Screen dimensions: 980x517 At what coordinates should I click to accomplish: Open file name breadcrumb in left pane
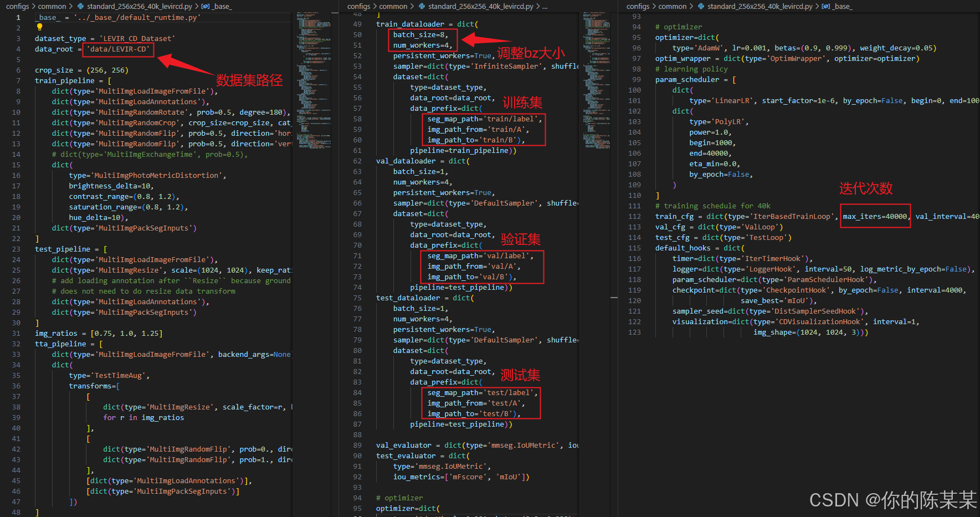tap(140, 7)
